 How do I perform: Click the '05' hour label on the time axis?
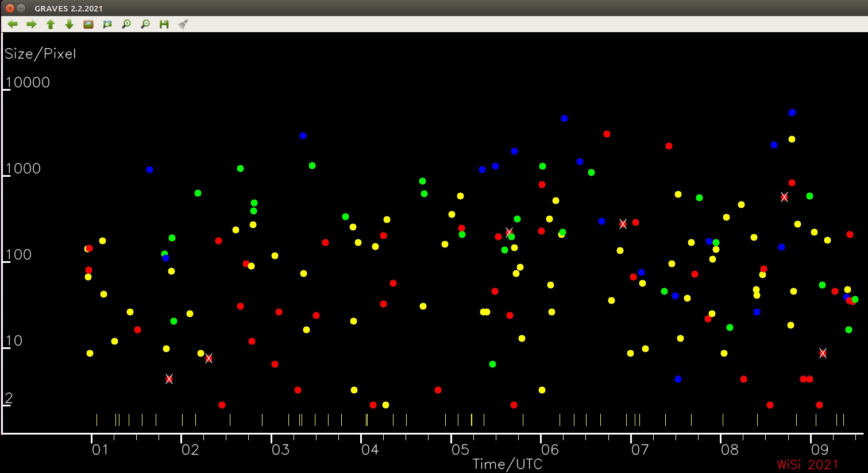point(460,449)
